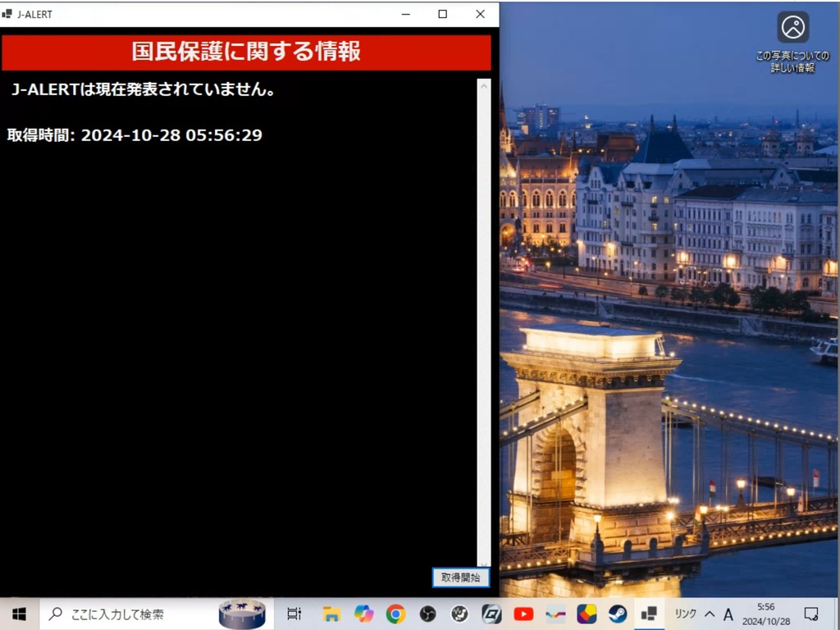Click the 取得時間 timestamp line
840x630 pixels.
(135, 135)
